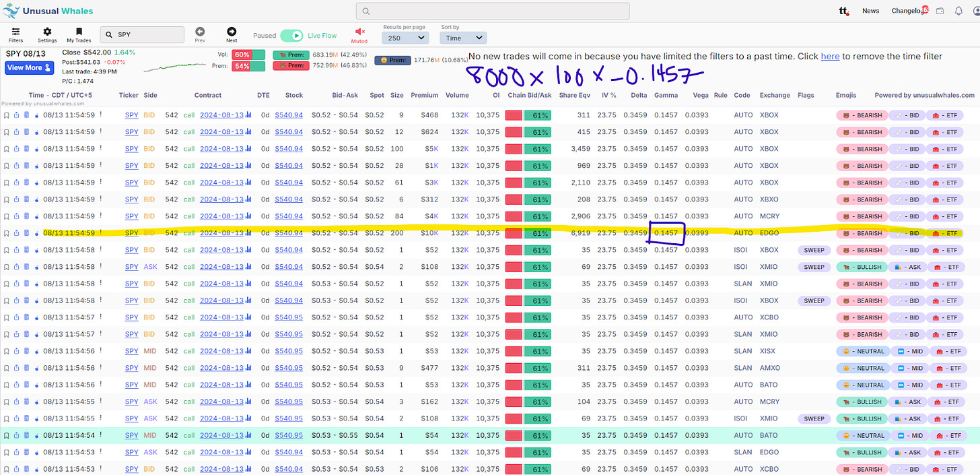Click Chain Bid/Ask 61% bar in $468 row

coord(528,115)
